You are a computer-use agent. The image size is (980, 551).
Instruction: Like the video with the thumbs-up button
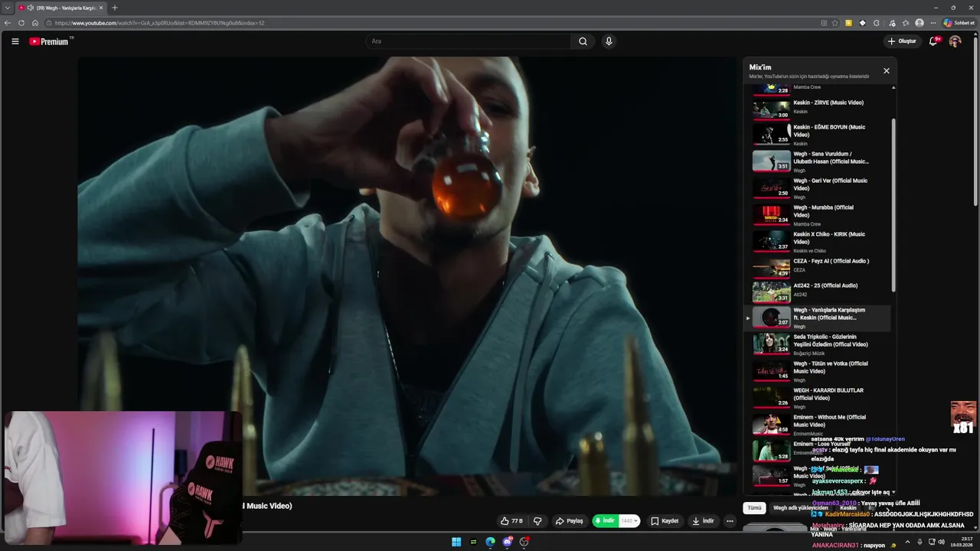coord(511,521)
